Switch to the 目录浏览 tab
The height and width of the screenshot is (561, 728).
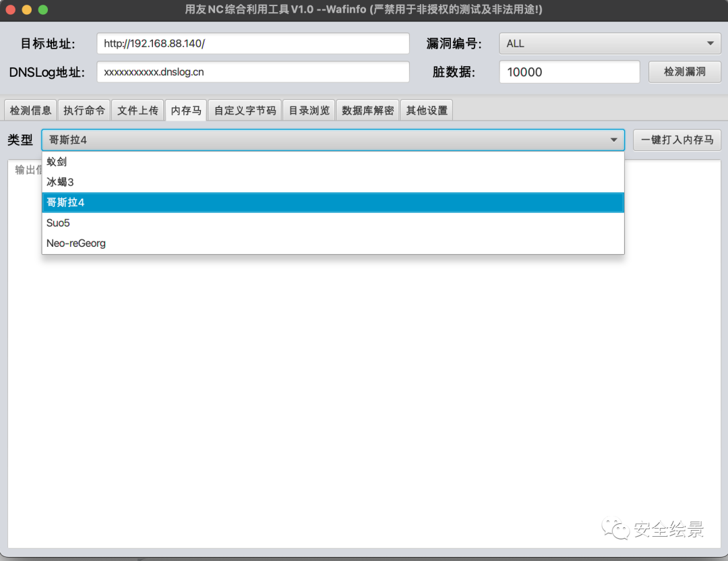[309, 111]
